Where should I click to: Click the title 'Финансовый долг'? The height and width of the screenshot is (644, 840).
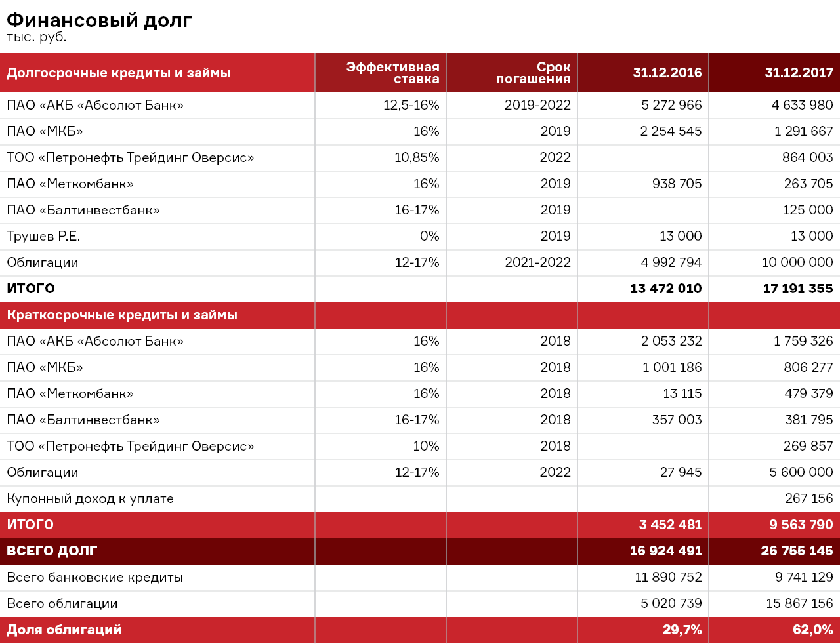[99, 21]
